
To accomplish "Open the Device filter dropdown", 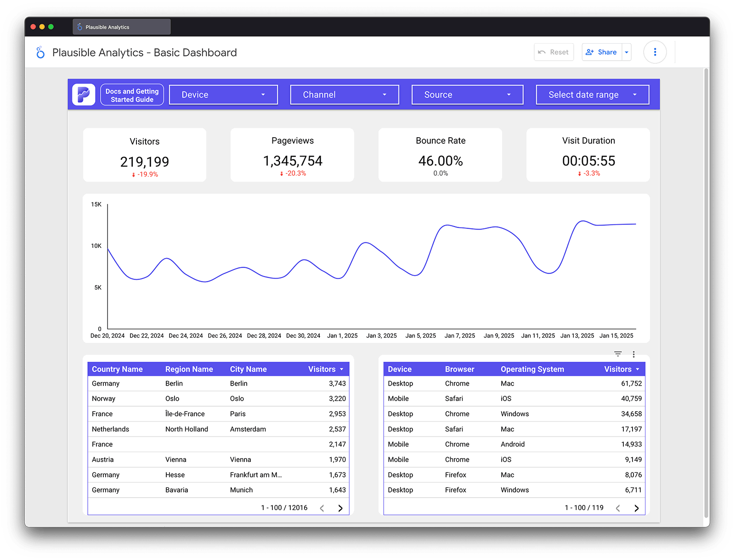I will pos(223,94).
